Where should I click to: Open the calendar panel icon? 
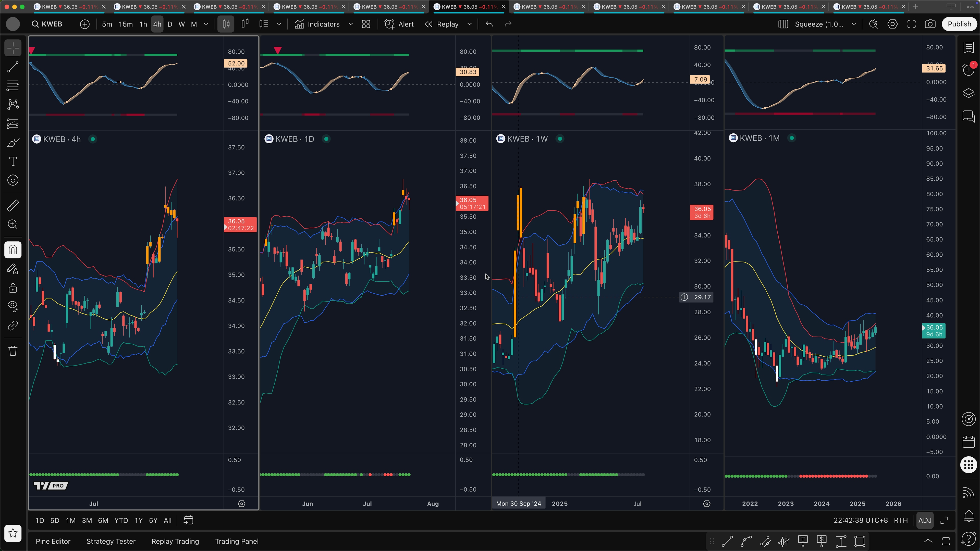click(969, 442)
